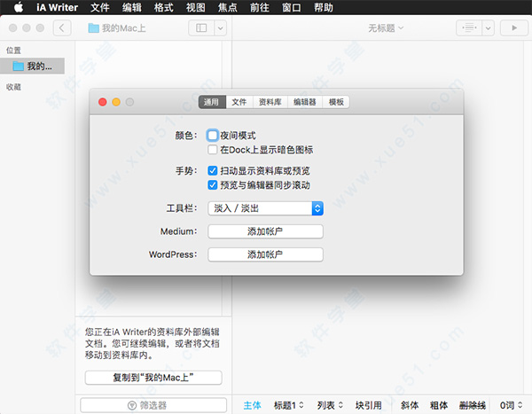This screenshot has width=532, height=414.
Task: Click the text alignment icon in toolbar
Action: pyautogui.click(x=469, y=27)
